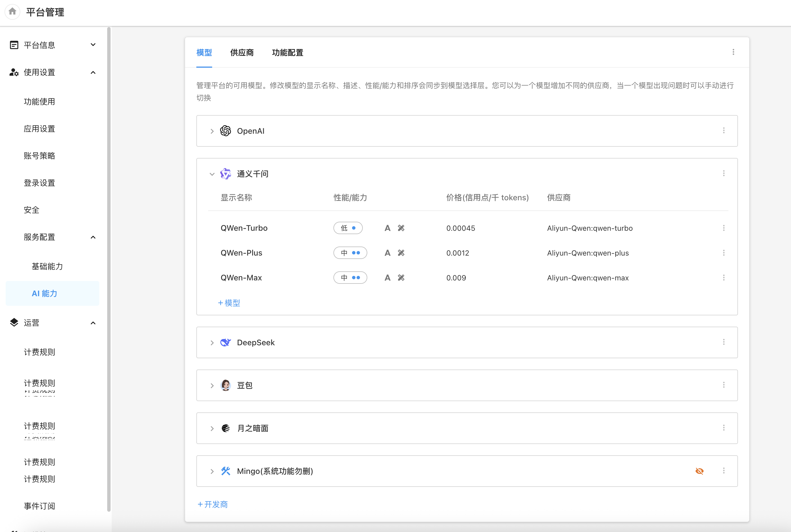Open the DeepSeek row more-options menu

(x=724, y=342)
